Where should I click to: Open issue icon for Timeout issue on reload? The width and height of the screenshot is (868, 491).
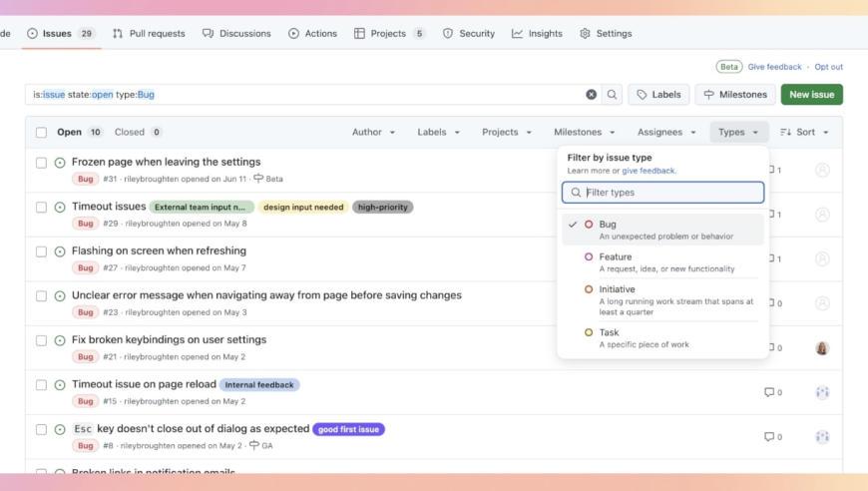click(60, 385)
